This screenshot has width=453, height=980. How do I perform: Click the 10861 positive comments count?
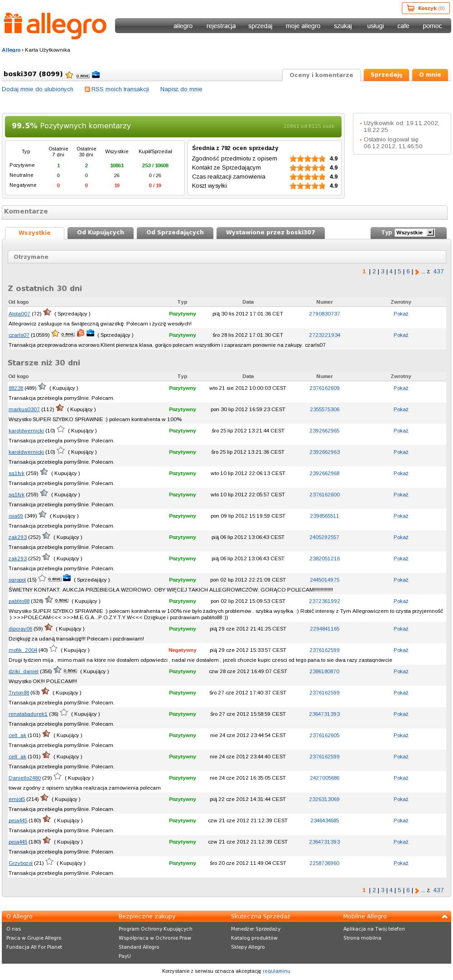(x=117, y=165)
